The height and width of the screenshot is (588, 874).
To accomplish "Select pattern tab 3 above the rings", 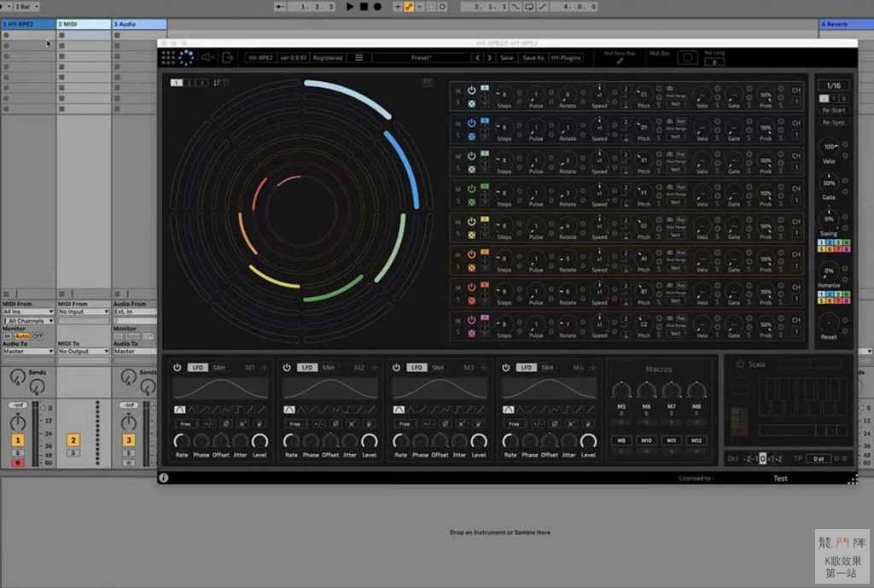I will tap(201, 83).
